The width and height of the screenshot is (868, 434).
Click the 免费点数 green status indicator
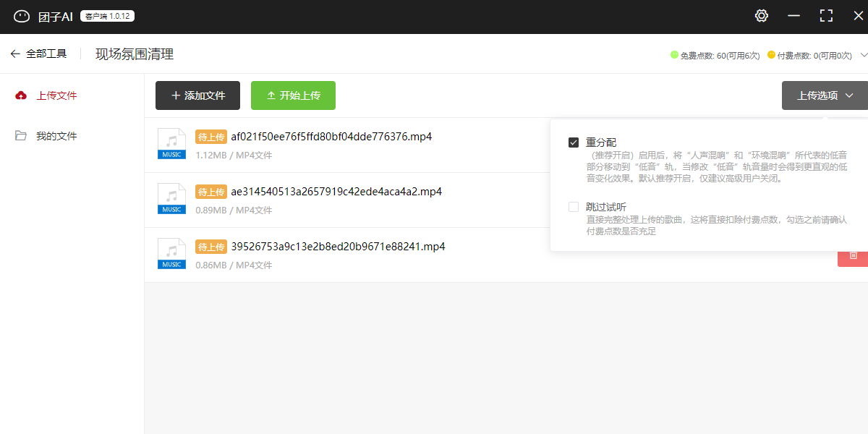click(x=674, y=54)
